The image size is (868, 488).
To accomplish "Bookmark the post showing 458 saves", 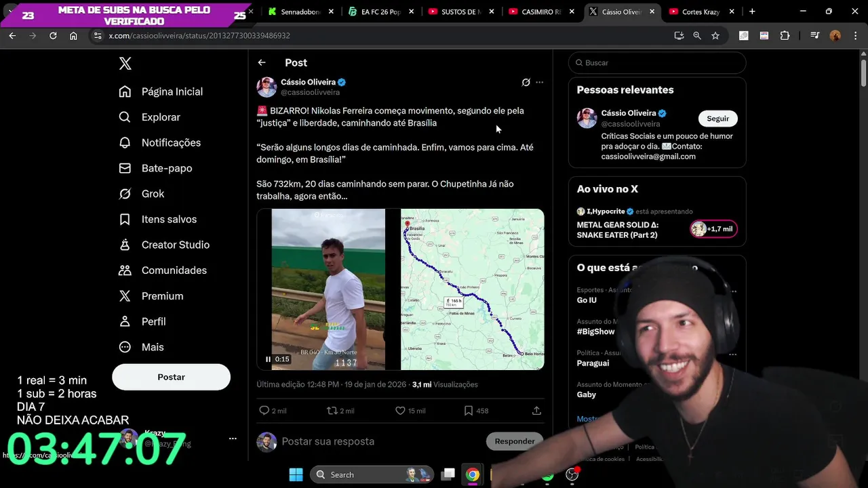I will point(468,411).
